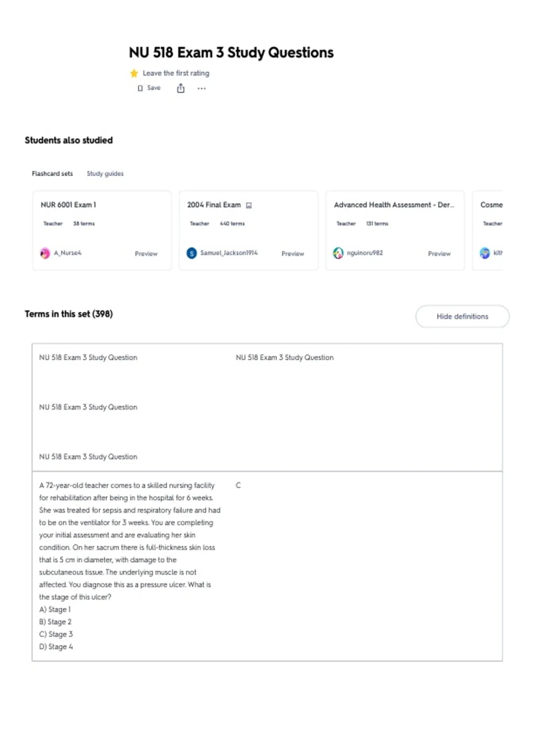This screenshot has width=534, height=756.
Task: Switch to the Flashcard sets tab
Action: [x=52, y=173]
